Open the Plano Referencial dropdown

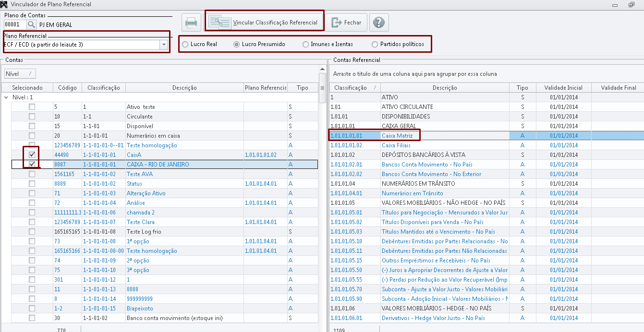tap(164, 45)
